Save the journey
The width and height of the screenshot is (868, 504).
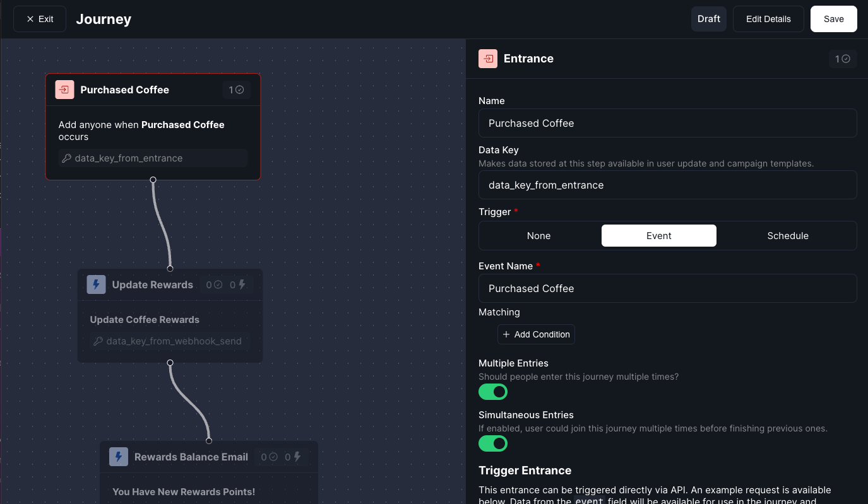pyautogui.click(x=833, y=18)
